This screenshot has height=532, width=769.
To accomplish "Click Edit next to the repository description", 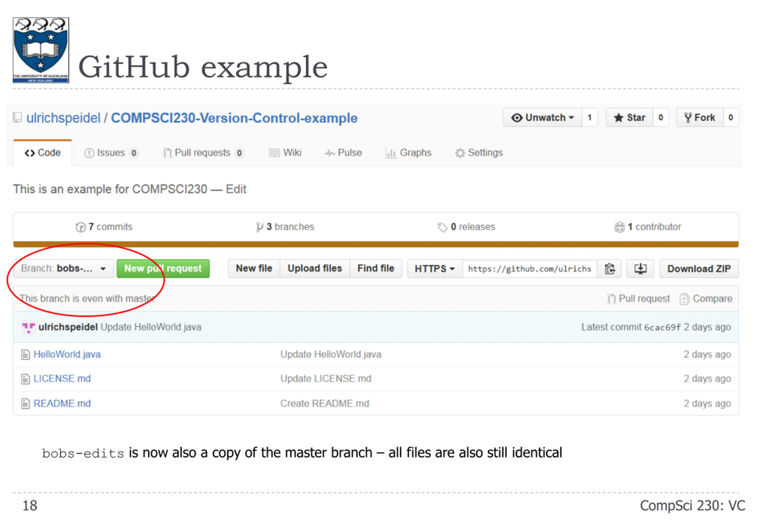I will [x=236, y=189].
